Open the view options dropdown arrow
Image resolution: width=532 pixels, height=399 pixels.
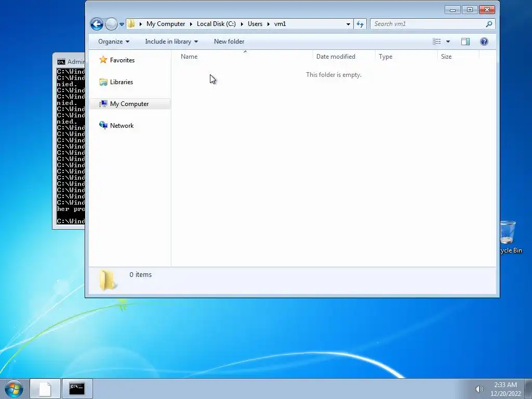coord(448,42)
